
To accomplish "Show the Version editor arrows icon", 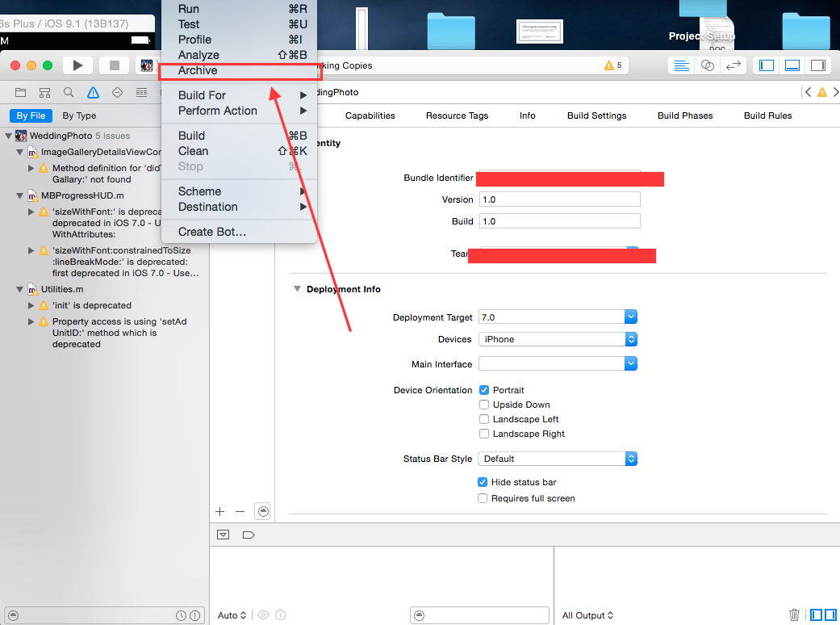I will coord(733,65).
